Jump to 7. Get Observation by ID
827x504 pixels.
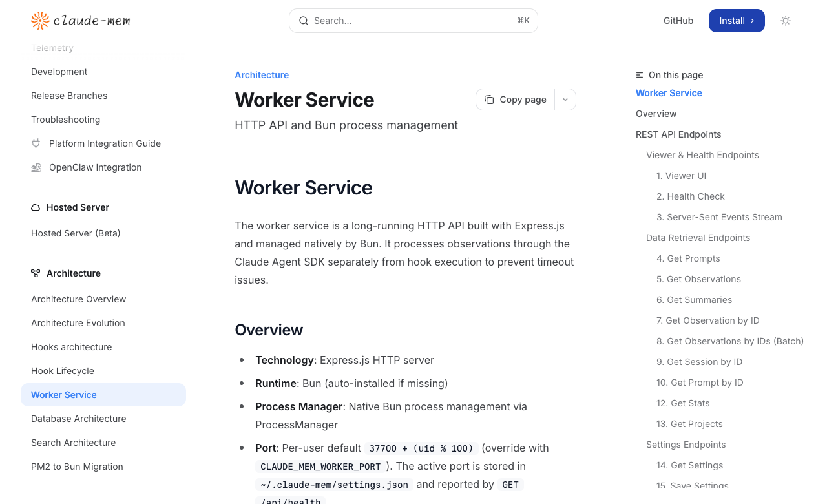(x=708, y=320)
